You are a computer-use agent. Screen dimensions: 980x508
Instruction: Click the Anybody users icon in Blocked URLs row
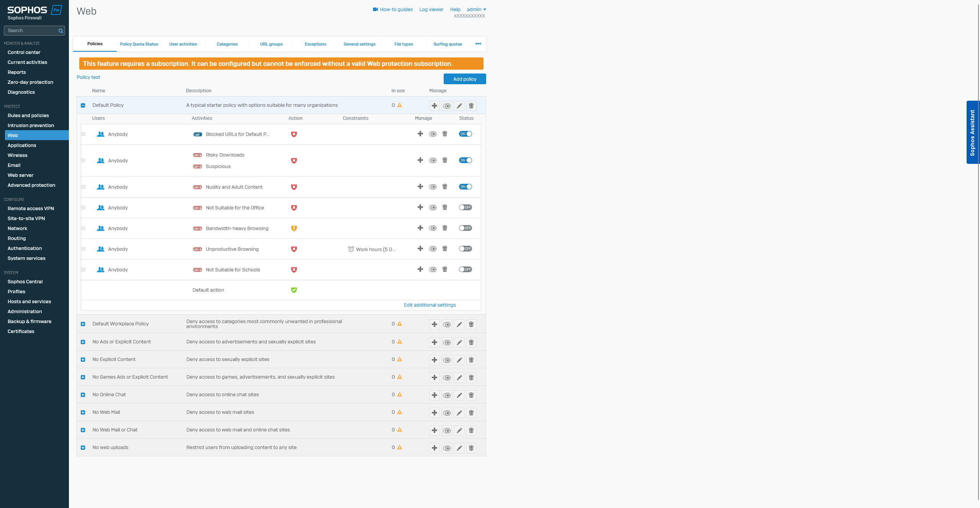pyautogui.click(x=101, y=134)
